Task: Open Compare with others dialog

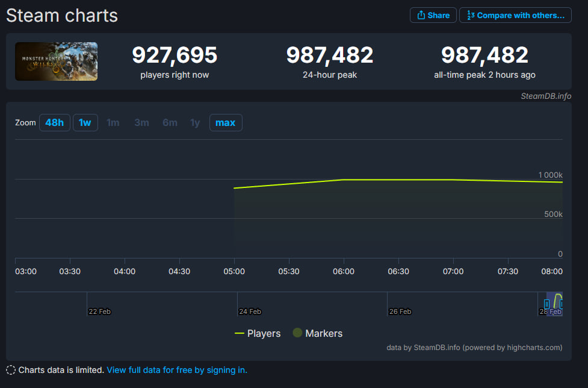Action: [x=515, y=16]
